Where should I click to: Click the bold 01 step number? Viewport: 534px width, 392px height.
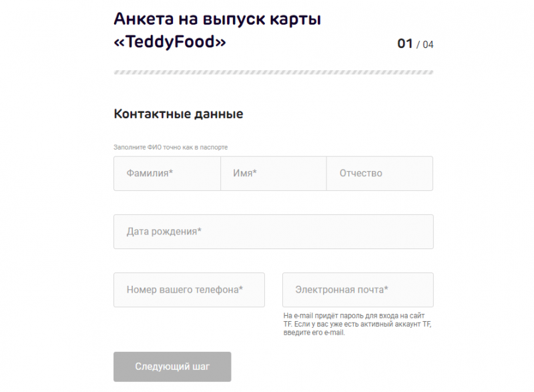403,43
